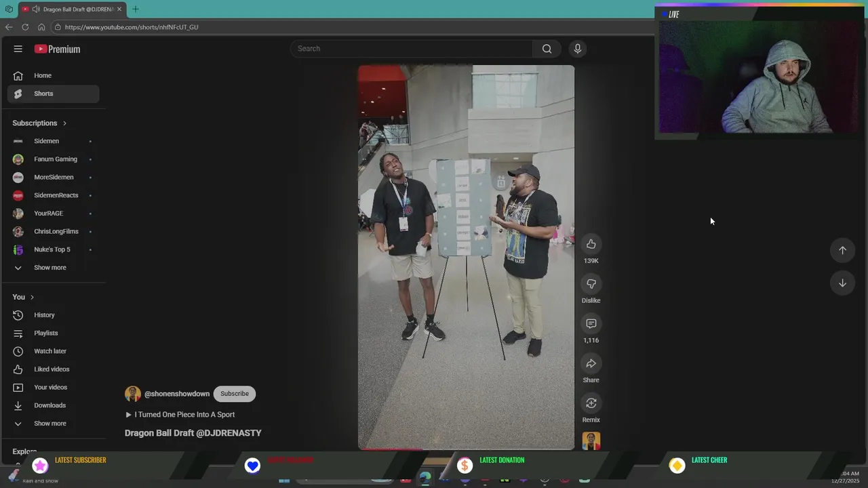Screen dimensions: 868x488
Task: Go back in the browser
Action: [x=9, y=27]
